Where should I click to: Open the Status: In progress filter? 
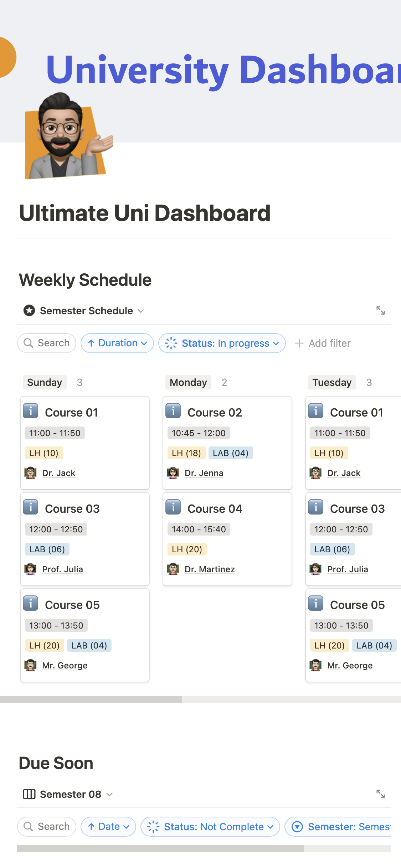tap(222, 343)
